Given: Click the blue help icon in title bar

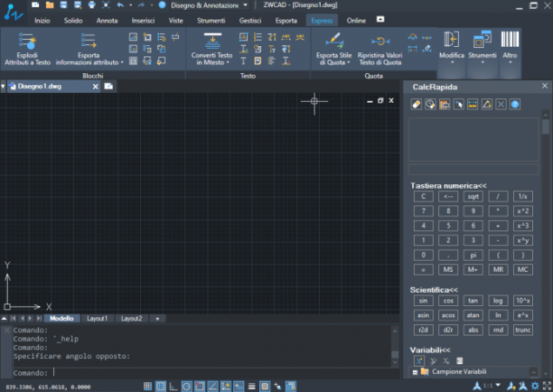Looking at the screenshot, I should click(162, 5).
